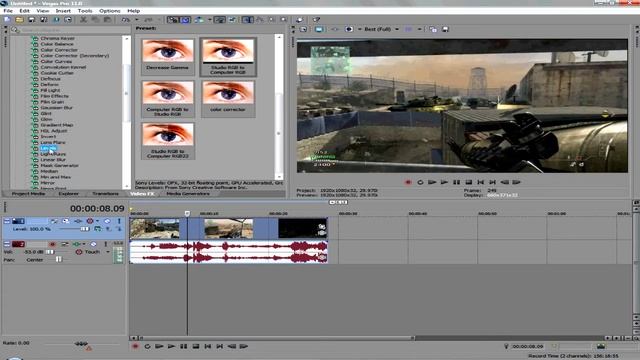Screen dimensions: 640x360
Task: Arm audio track 2 for record
Action: point(52,244)
